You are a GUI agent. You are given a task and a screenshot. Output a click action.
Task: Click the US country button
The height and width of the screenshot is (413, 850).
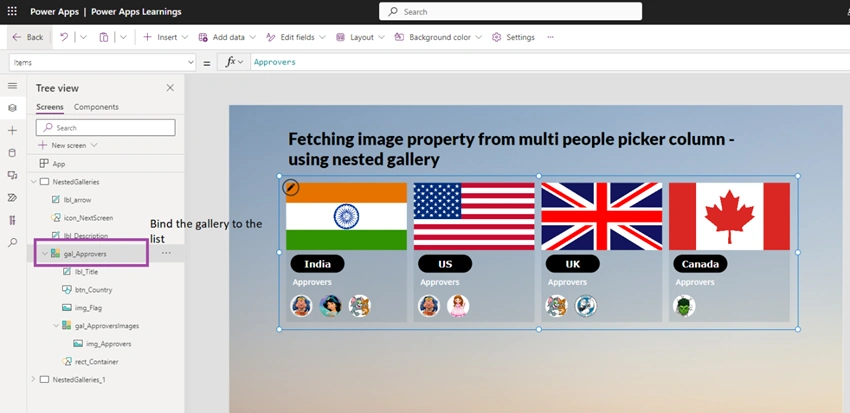click(x=445, y=264)
